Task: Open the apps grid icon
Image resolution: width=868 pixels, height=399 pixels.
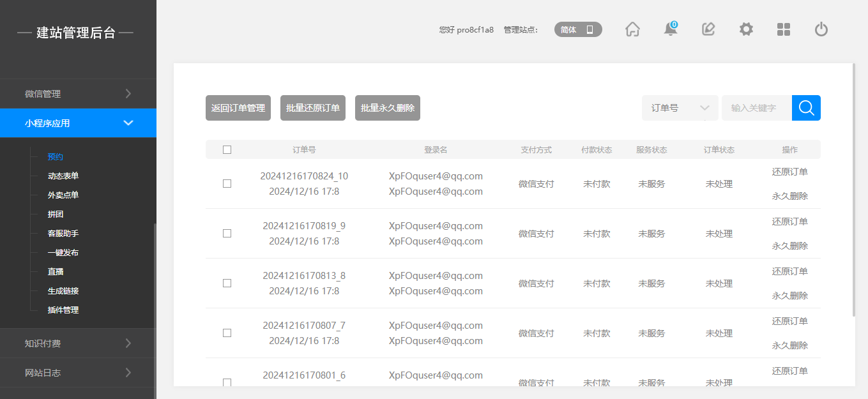Action: [784, 29]
